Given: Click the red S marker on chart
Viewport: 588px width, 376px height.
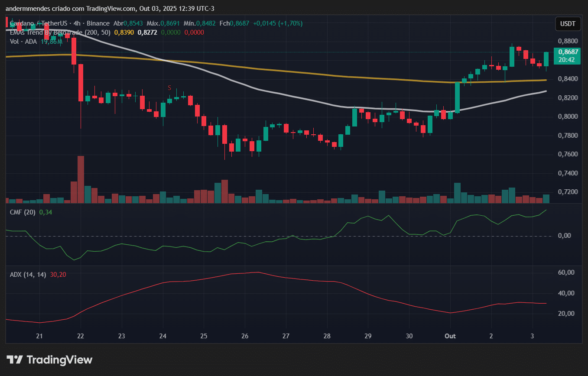Looking at the screenshot, I should (169, 88).
